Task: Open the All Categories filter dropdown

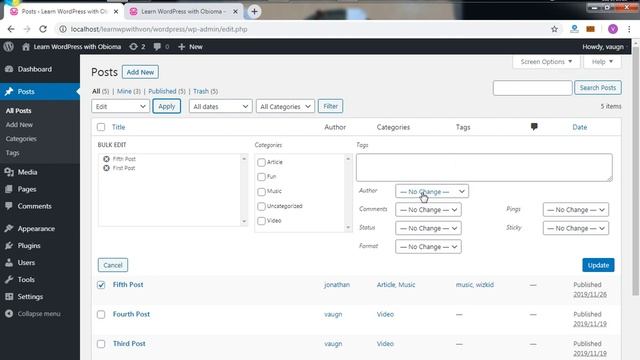Action: point(285,106)
